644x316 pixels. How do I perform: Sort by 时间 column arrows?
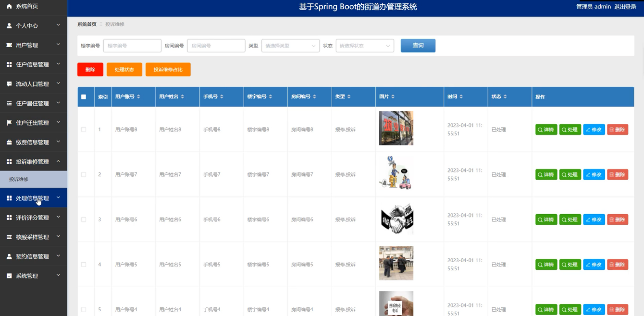[x=461, y=97]
